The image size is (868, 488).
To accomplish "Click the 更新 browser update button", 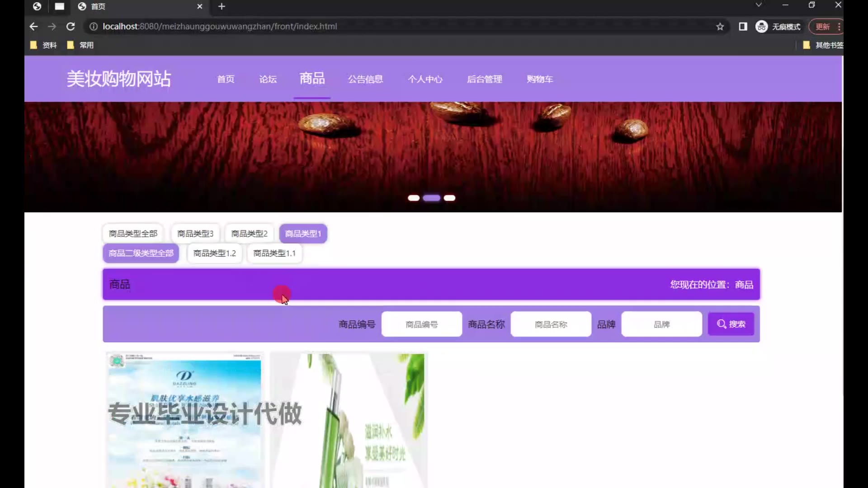I will (822, 27).
